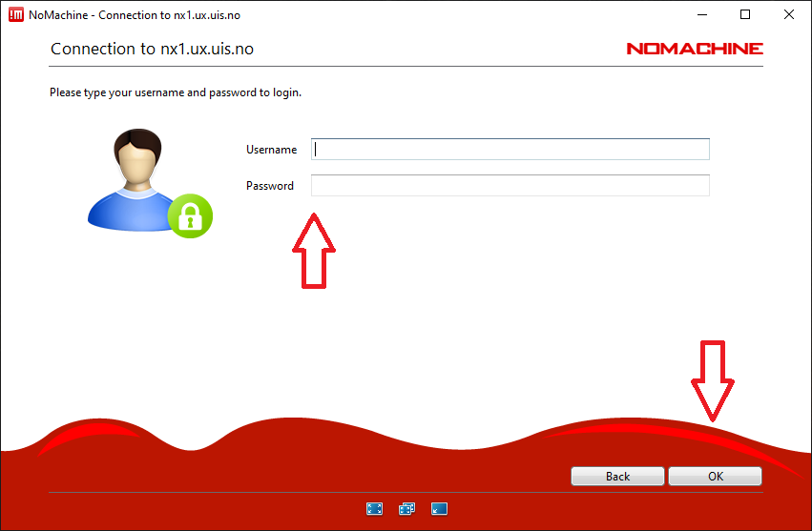Image resolution: width=812 pixels, height=531 pixels.
Task: Click the user avatar with lock image
Action: pyautogui.click(x=150, y=183)
